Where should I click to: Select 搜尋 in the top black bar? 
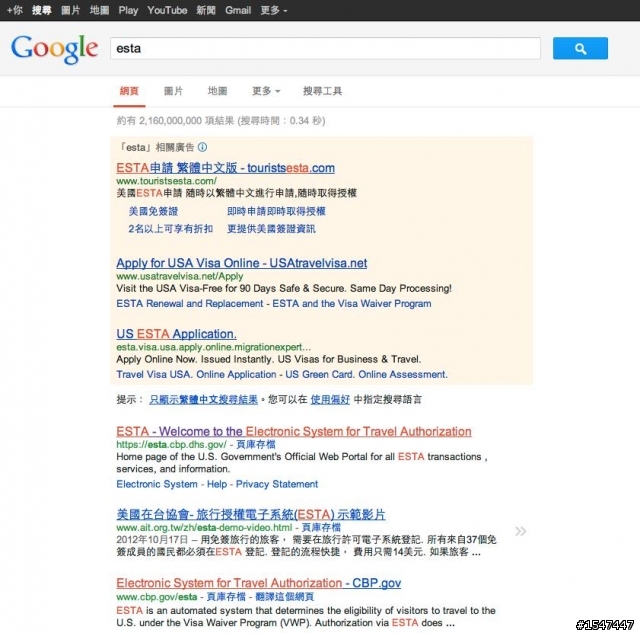pyautogui.click(x=42, y=10)
